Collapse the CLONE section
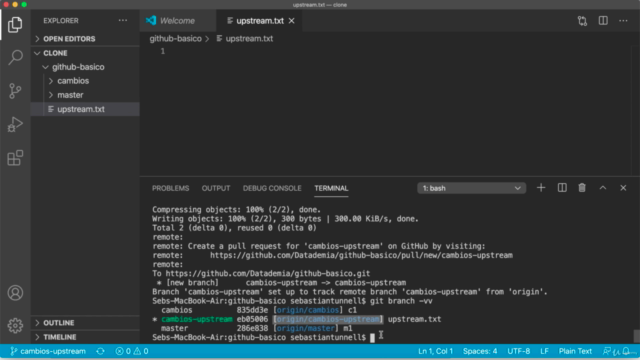640x360 pixels. point(85,53)
